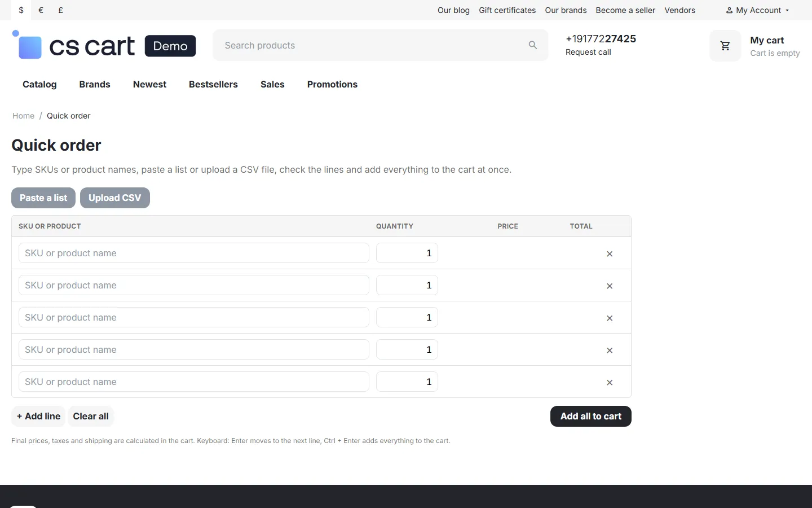
Task: Focus the first SKU or product name field
Action: pos(194,253)
